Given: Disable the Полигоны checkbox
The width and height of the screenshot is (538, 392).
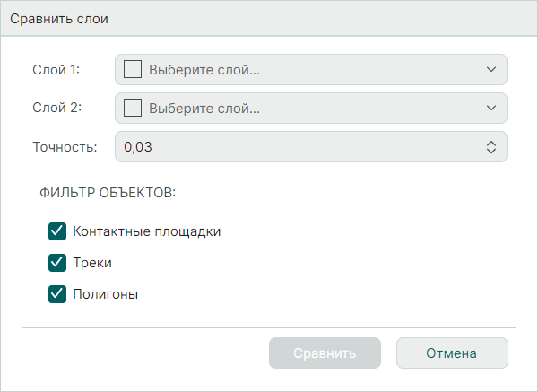Looking at the screenshot, I should pyautogui.click(x=57, y=293).
